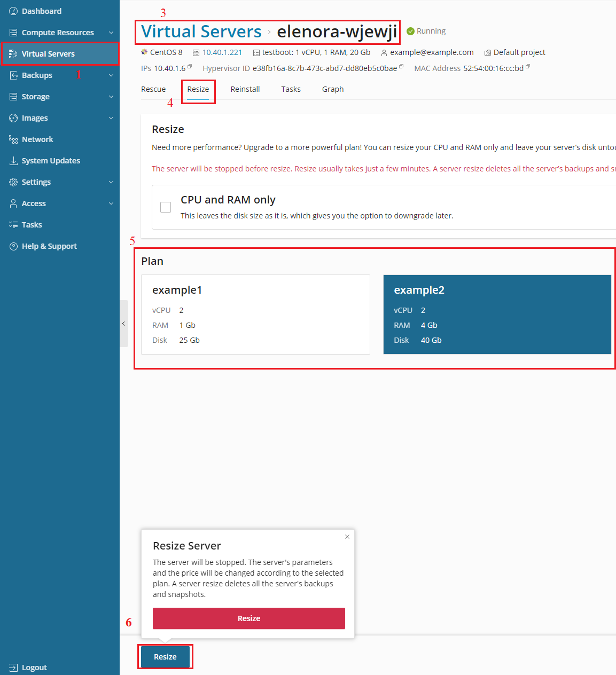Viewport: 616px width, 675px height.
Task: Copy the Hypervisor ID using copy icon
Action: 401,67
